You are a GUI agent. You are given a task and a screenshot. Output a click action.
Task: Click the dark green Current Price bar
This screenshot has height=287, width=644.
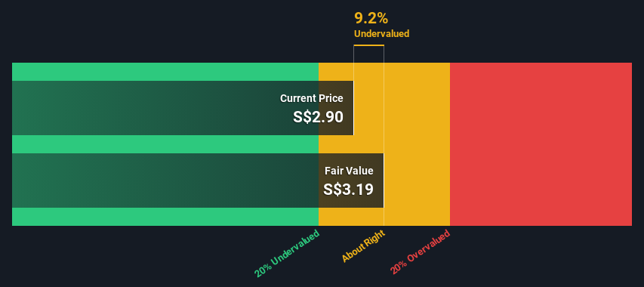point(183,108)
